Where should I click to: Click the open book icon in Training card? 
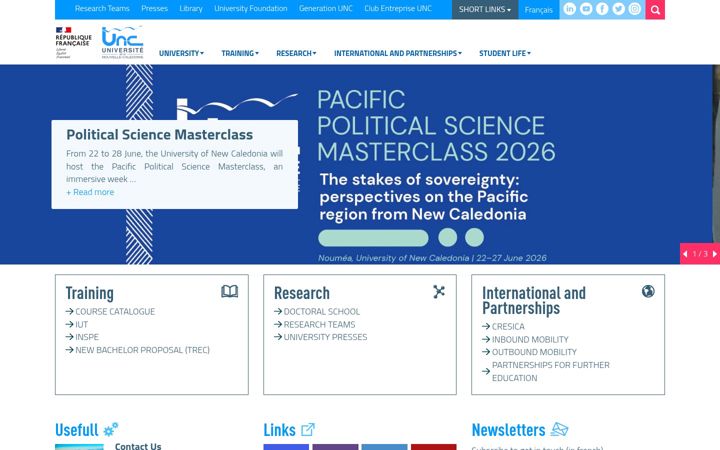[230, 291]
